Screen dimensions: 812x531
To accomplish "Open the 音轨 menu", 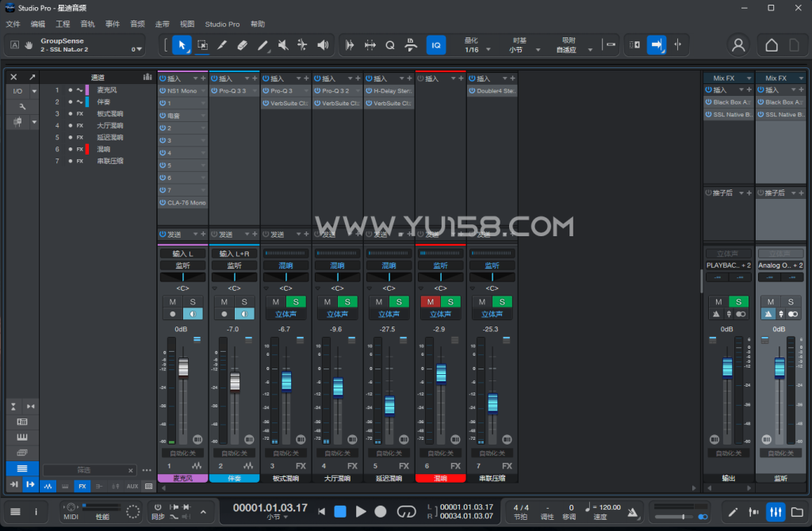I will pyautogui.click(x=87, y=24).
